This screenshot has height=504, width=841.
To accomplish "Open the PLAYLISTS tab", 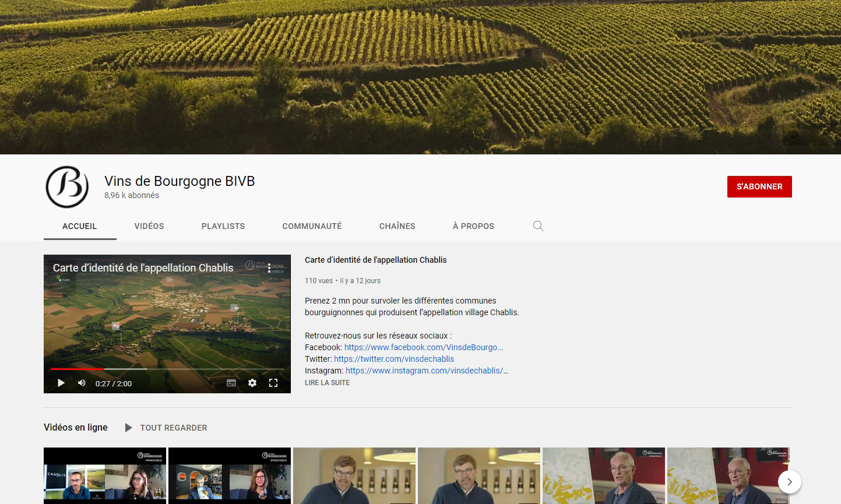I will (x=223, y=226).
